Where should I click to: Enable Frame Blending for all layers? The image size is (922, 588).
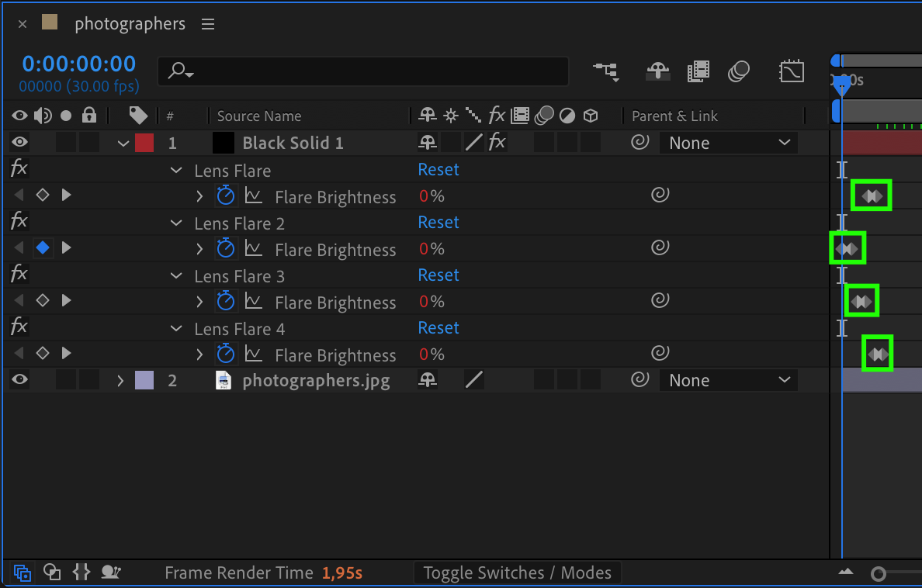698,71
